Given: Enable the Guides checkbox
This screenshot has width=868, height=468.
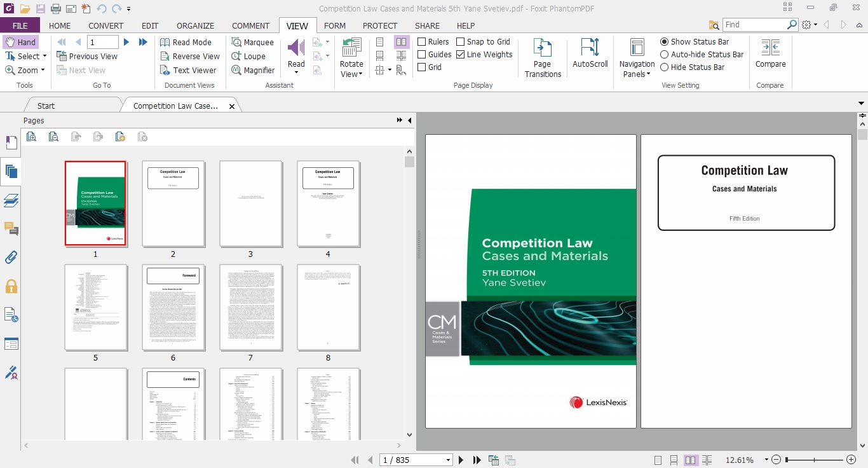Looking at the screenshot, I should (421, 55).
